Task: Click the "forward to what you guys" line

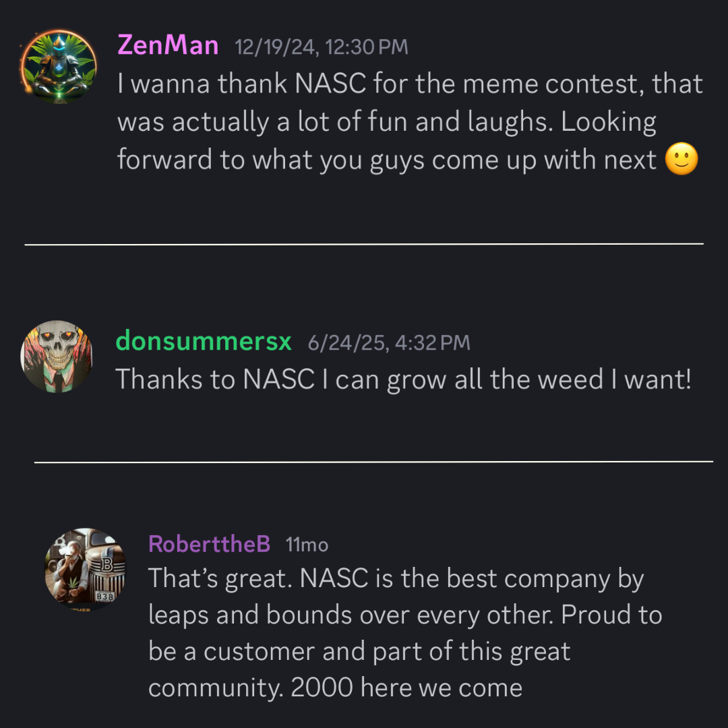Action: [x=387, y=160]
